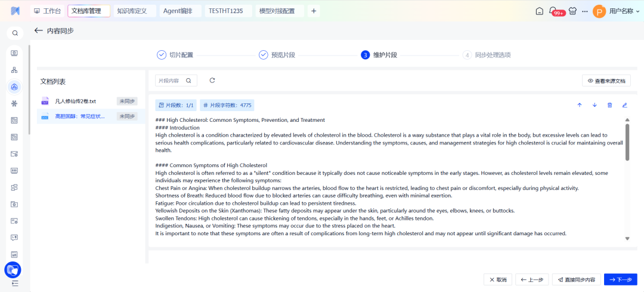Click the move segment down arrow
644x292 pixels.
[595, 105]
